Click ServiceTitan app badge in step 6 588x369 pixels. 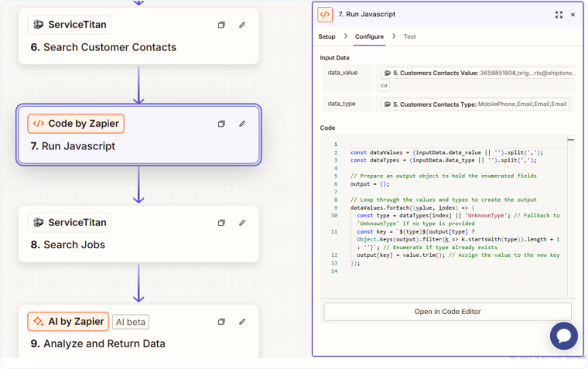tap(70, 25)
